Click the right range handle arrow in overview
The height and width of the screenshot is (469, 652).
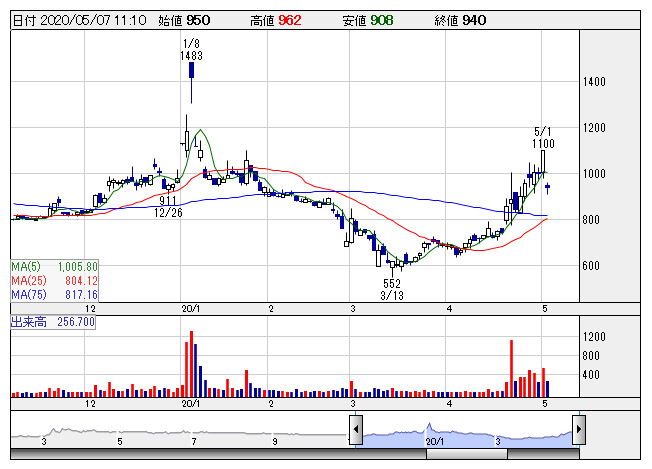point(579,431)
